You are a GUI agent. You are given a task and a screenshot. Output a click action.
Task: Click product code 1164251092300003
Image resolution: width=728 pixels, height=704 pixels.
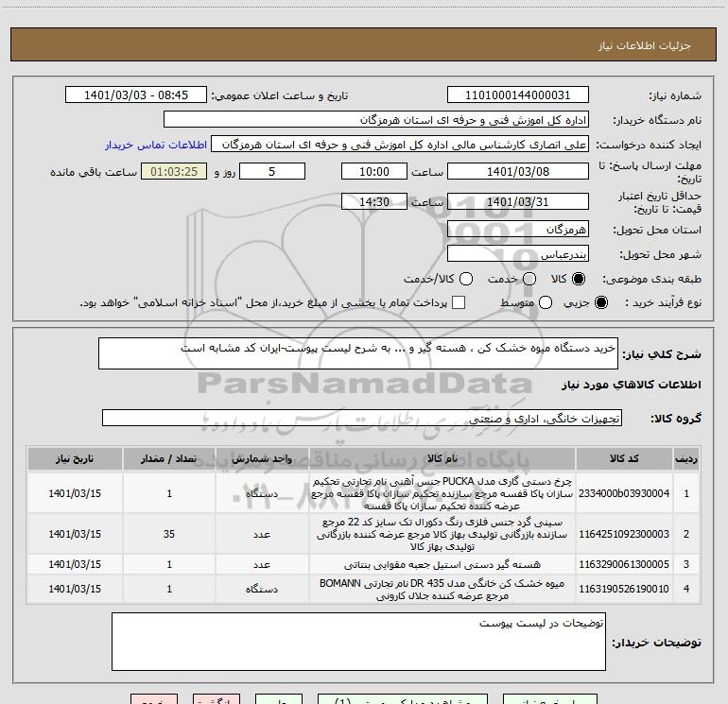(x=624, y=534)
